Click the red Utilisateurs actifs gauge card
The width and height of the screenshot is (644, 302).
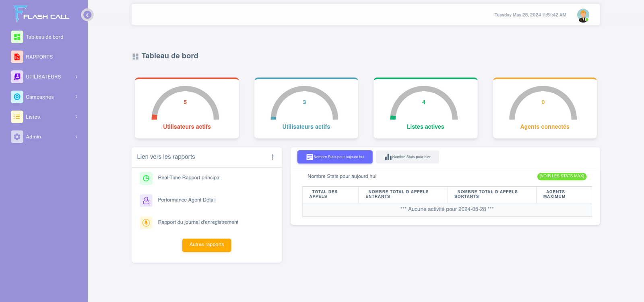[x=187, y=108]
